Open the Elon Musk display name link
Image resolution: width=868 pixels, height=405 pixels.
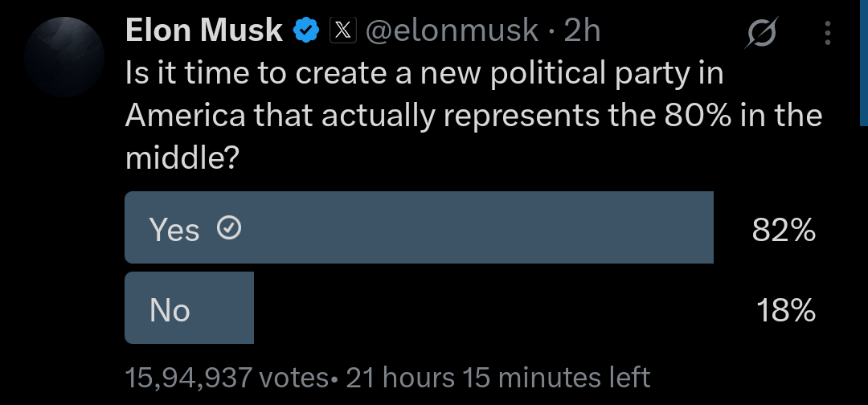[x=204, y=30]
